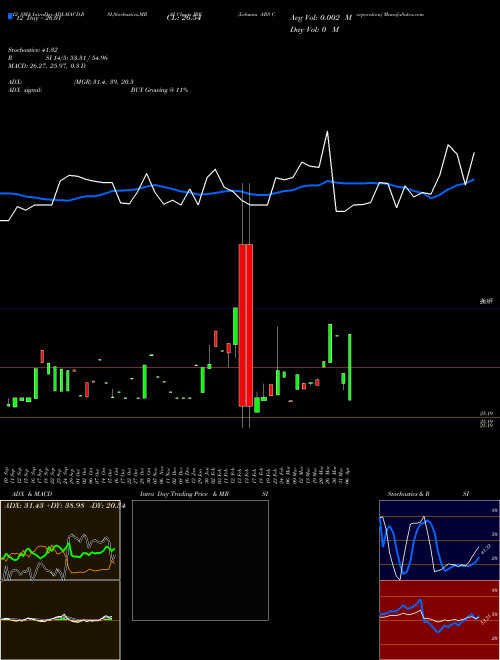Open the MACD chart panel at bottom left

[x=60, y=620]
